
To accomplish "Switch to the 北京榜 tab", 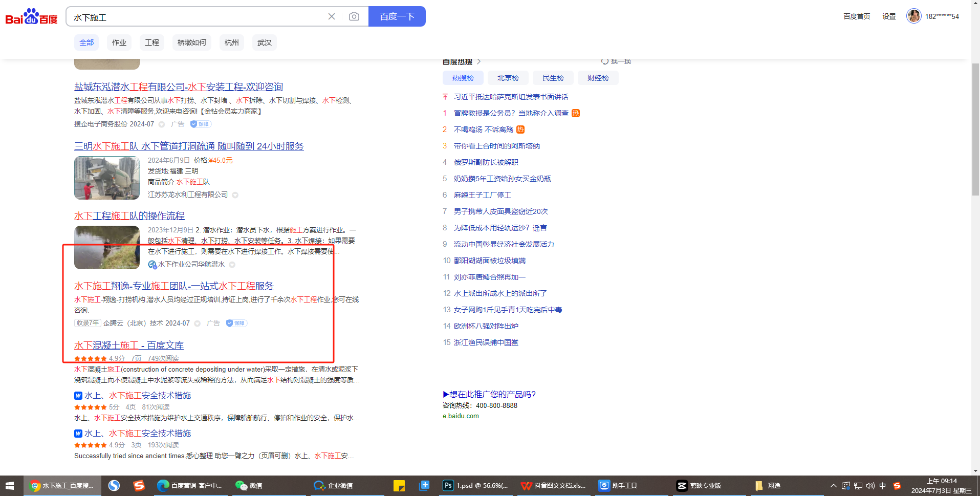I will pyautogui.click(x=508, y=78).
